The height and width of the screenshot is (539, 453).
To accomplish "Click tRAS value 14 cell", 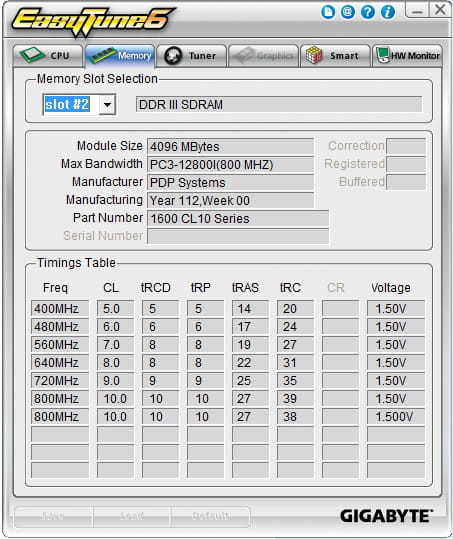I will click(250, 308).
